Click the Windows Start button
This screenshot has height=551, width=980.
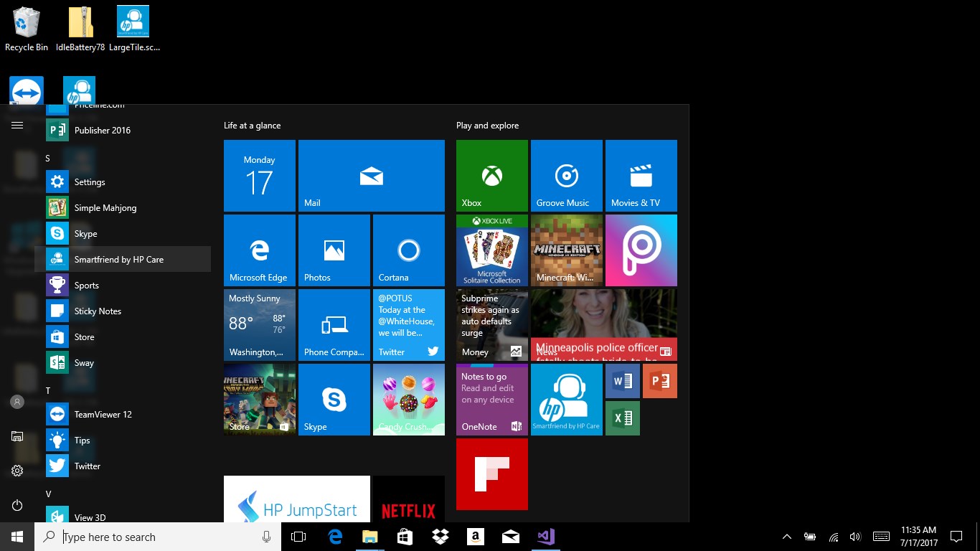[17, 537]
